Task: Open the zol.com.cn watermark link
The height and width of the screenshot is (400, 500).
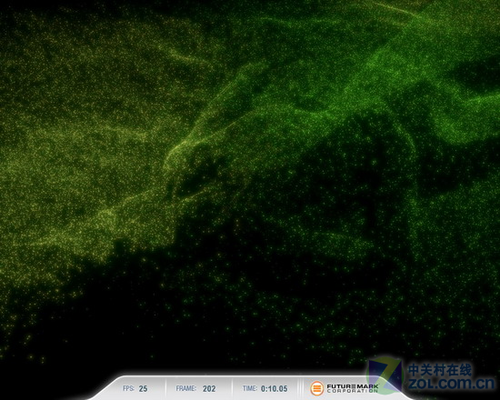Action: [x=451, y=383]
